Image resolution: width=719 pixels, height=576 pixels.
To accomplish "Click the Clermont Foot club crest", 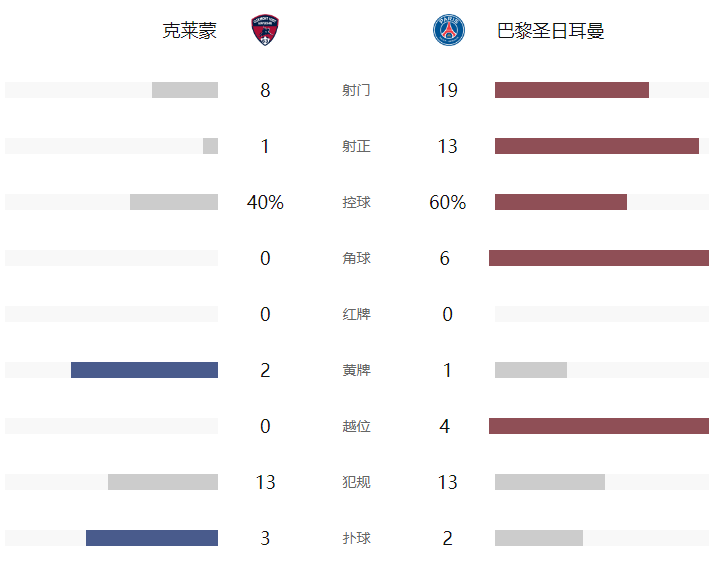I will [x=265, y=30].
